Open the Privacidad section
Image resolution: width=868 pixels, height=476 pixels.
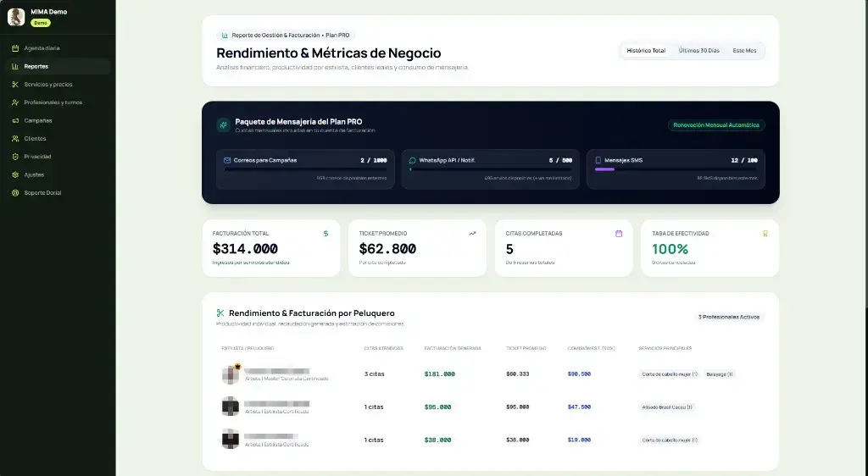pyautogui.click(x=58, y=157)
